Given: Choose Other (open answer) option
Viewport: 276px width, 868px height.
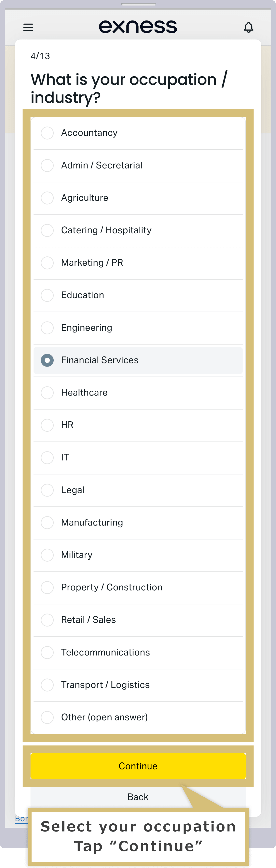Looking at the screenshot, I should coord(138,717).
